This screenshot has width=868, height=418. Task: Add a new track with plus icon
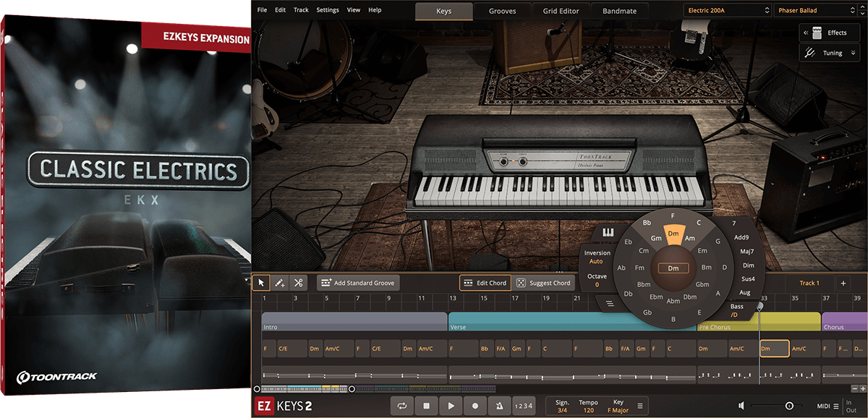843,283
